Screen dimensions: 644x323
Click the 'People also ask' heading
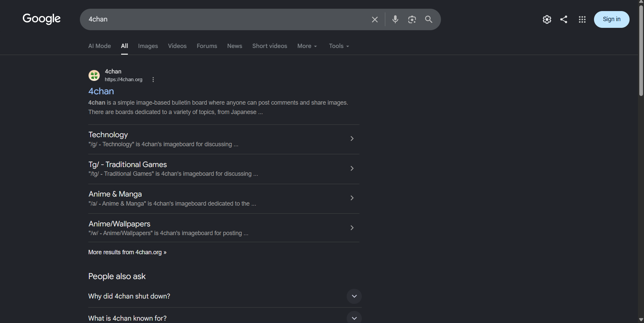[117, 276]
